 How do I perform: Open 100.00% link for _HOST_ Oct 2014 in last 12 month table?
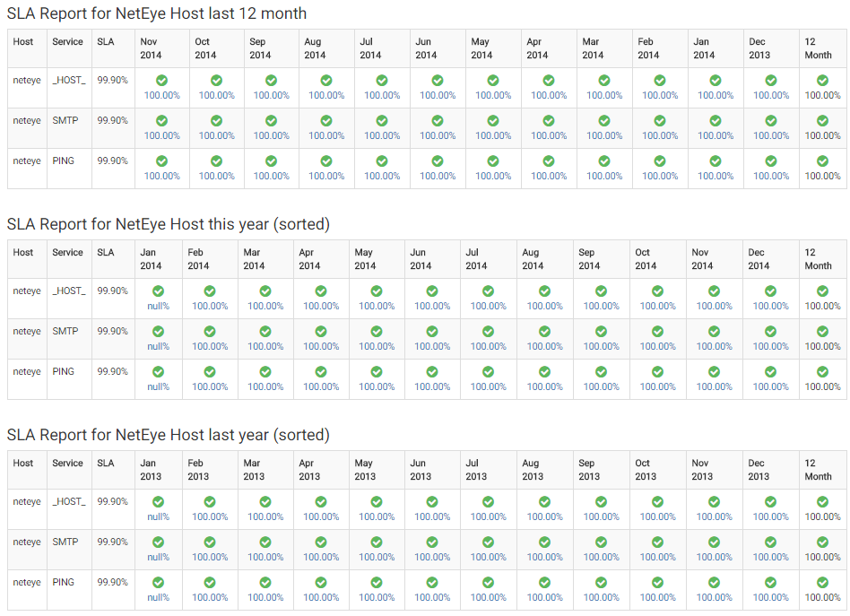tap(216, 95)
